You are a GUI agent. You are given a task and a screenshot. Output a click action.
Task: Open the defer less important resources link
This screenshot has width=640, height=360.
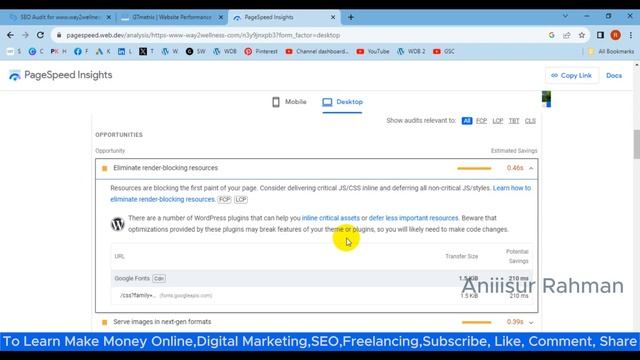click(413, 218)
